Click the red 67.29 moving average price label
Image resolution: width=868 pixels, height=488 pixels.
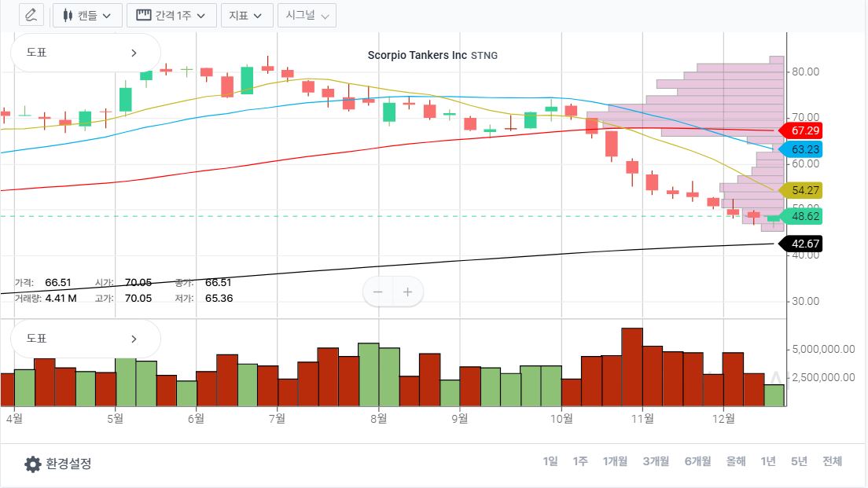802,130
